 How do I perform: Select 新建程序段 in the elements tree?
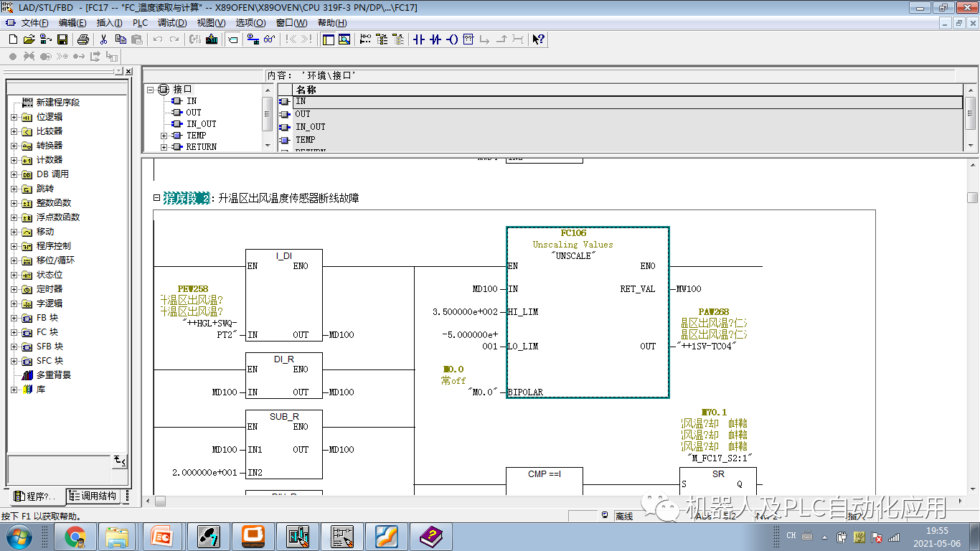tap(58, 103)
